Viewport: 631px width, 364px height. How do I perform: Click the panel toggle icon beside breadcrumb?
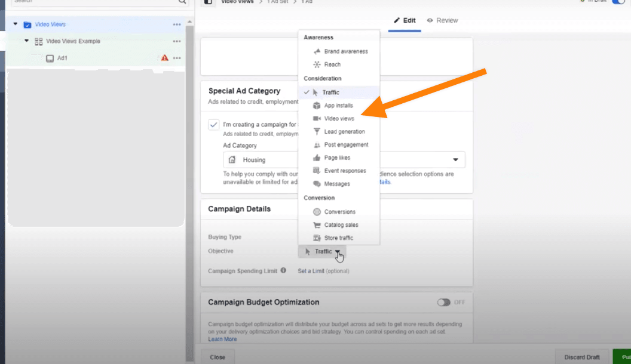[208, 2]
